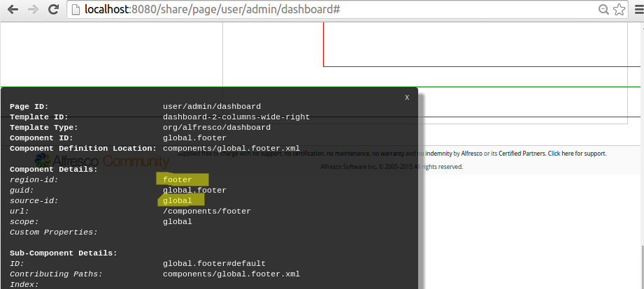This screenshot has width=644, height=289.
Task: Click the 'Component Details:' heading
Action: pos(54,170)
